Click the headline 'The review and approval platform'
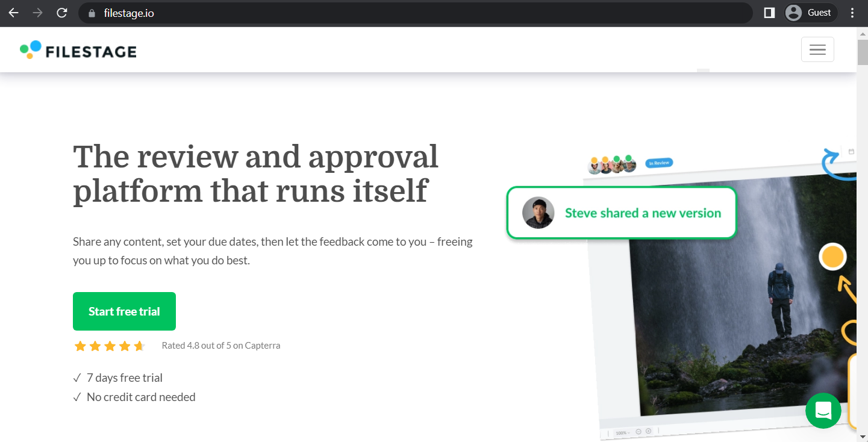Screen dimensions: 868x442 click(256, 173)
